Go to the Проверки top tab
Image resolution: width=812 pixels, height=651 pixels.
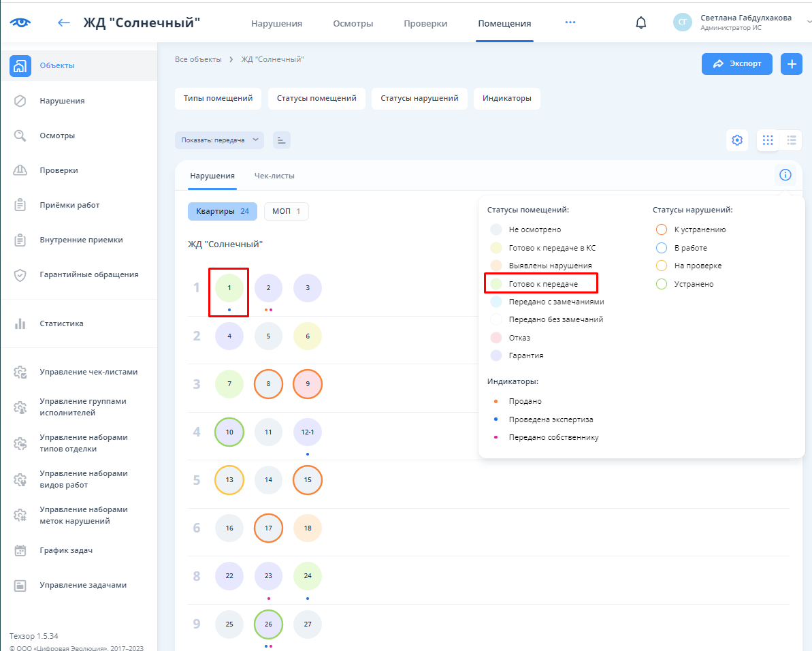425,23
